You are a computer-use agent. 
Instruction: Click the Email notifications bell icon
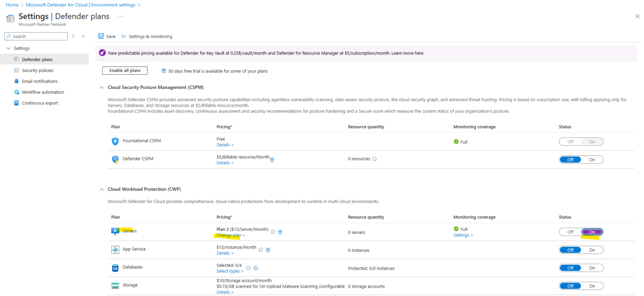point(17,81)
